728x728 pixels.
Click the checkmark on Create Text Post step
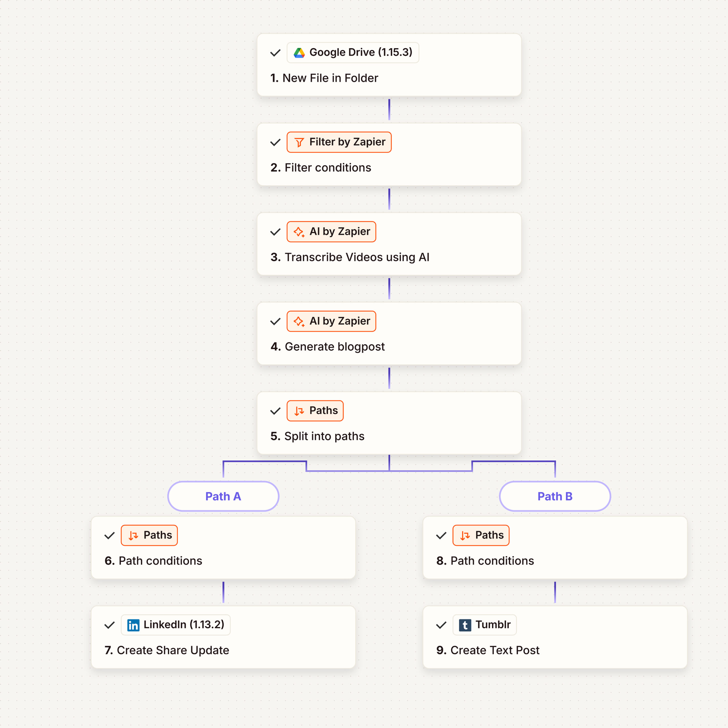point(441,625)
